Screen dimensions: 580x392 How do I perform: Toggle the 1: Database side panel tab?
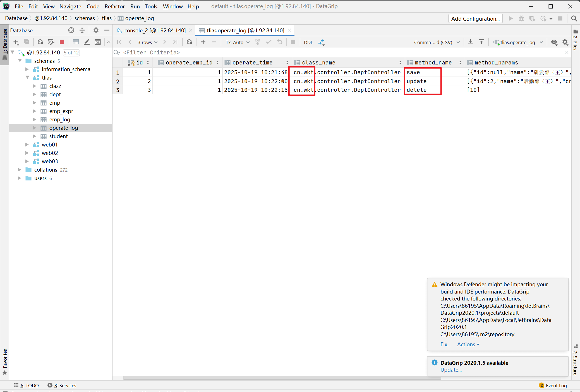tap(5, 42)
